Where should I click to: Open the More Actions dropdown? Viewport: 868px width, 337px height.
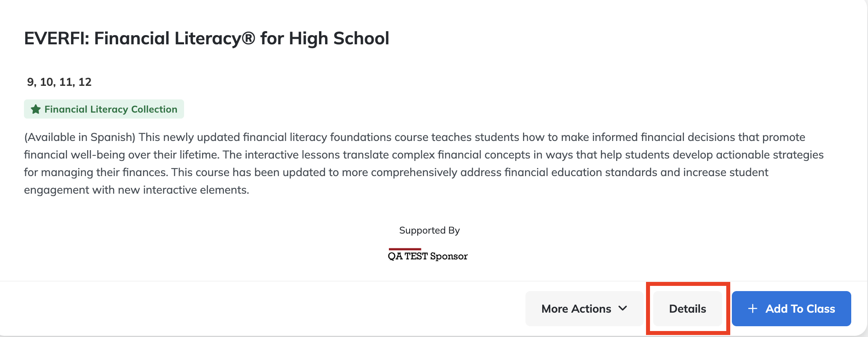[x=584, y=309]
